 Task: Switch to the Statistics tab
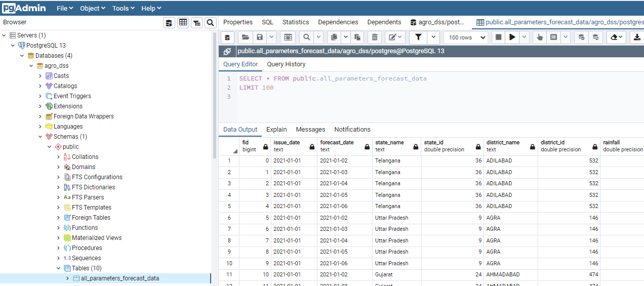point(296,22)
